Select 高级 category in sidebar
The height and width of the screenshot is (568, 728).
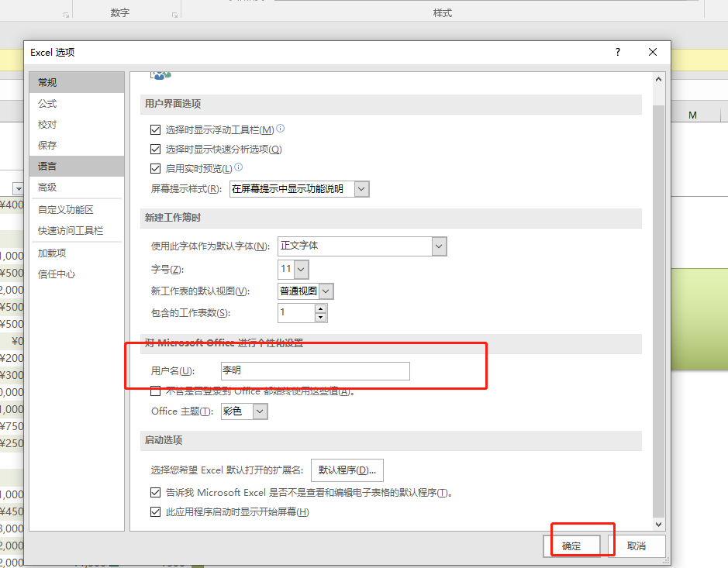[x=77, y=187]
